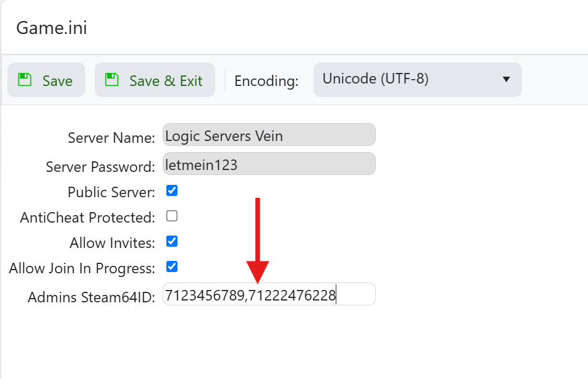Click the Admins Steam64ID label
Screen dimensions: 588x379
point(91,297)
